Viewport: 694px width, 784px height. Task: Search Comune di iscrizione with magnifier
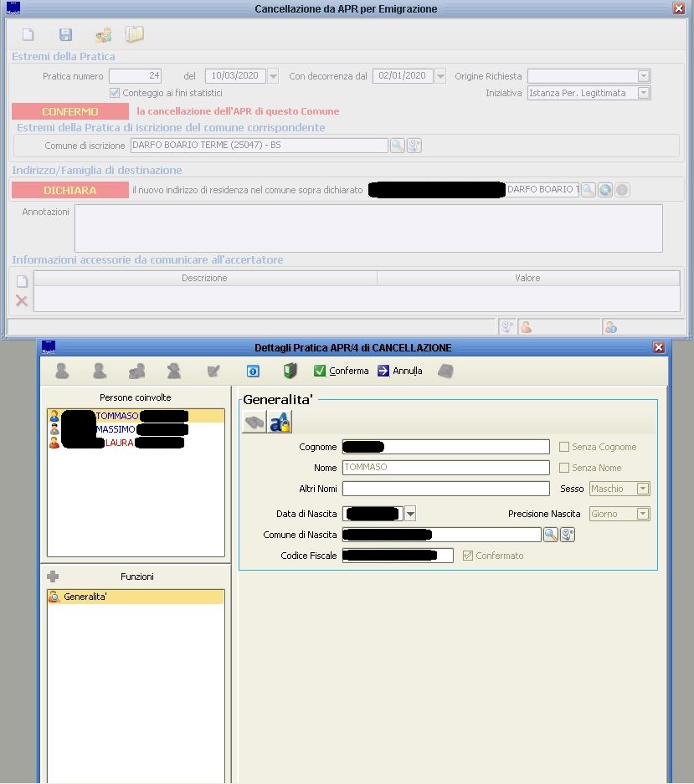398,146
